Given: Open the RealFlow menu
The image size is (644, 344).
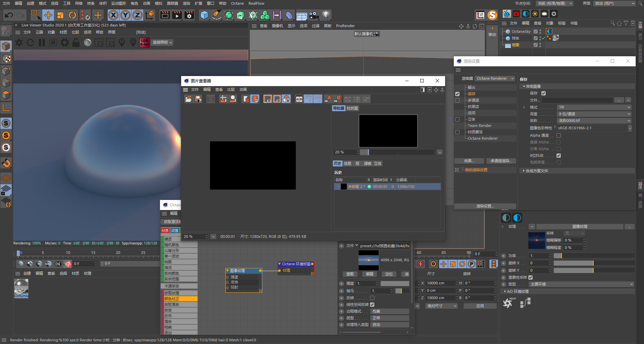Looking at the screenshot, I should (x=256, y=3).
